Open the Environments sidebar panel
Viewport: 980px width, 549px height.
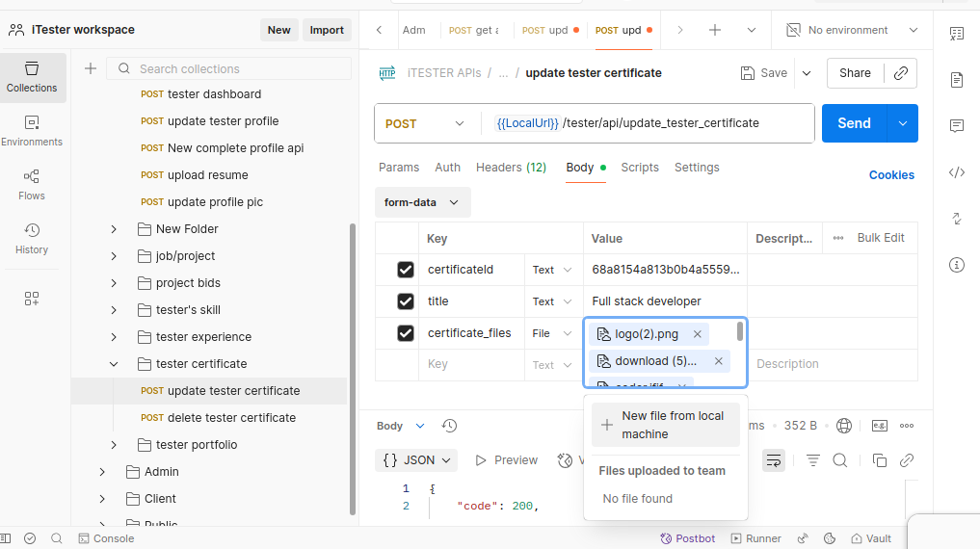[x=32, y=130]
